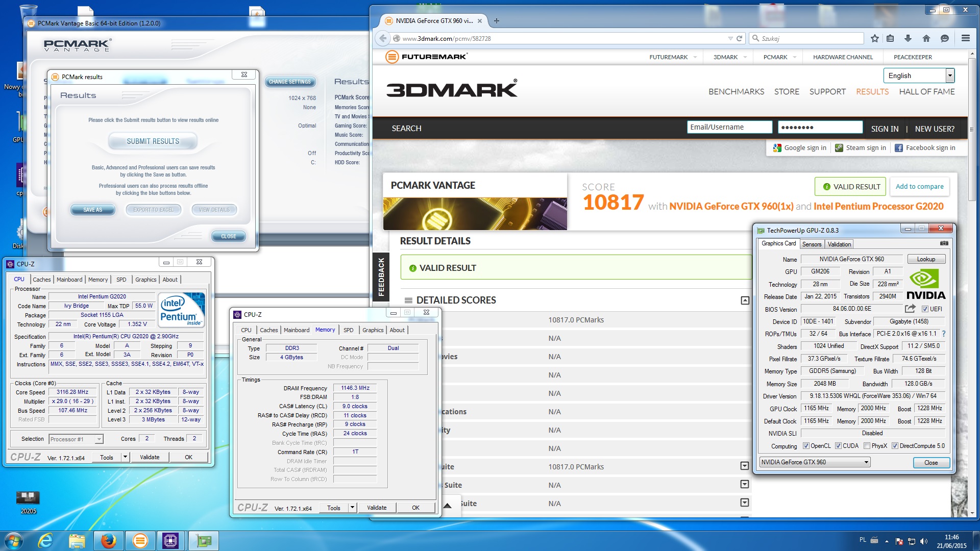Click the Google sign in icon
The image size is (980, 551).
coord(777,148)
